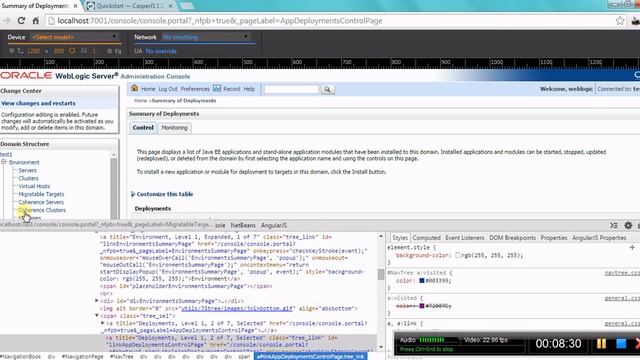Open Coherence Clusters tree item
This screenshot has width=640, height=360.
point(42,210)
